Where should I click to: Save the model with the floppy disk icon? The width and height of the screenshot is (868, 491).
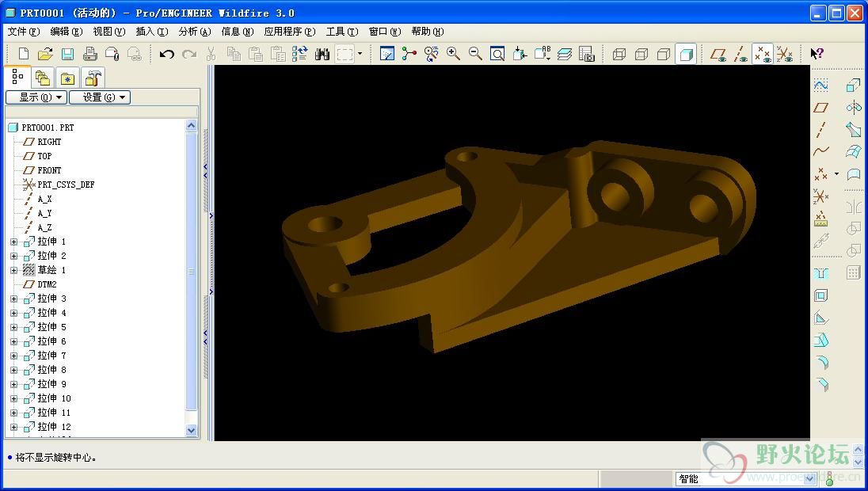67,54
